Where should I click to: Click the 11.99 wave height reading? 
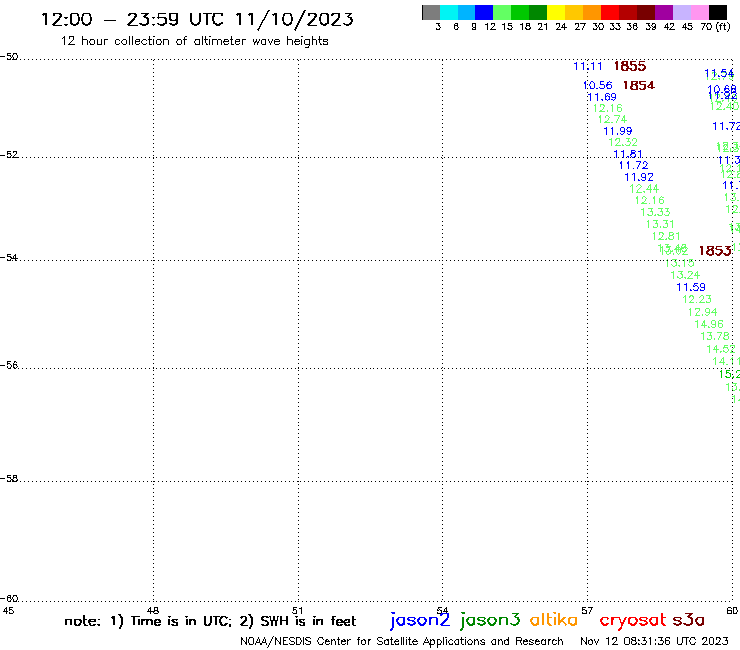[617, 131]
